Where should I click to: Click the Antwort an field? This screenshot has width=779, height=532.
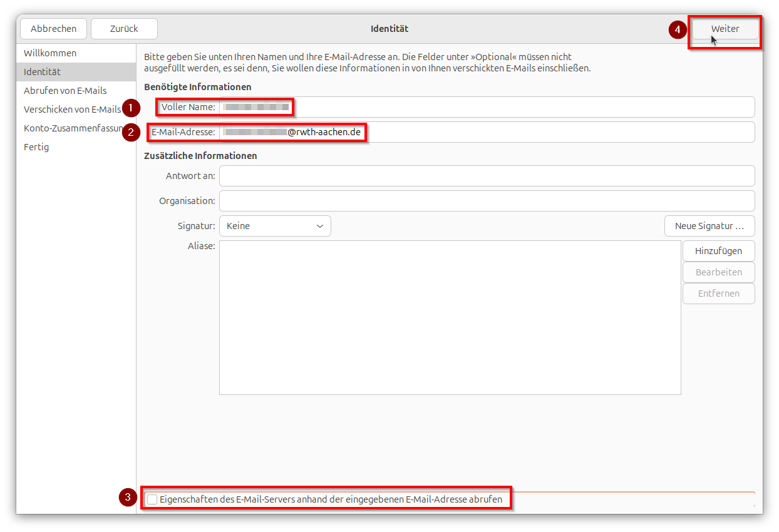pyautogui.click(x=438, y=176)
